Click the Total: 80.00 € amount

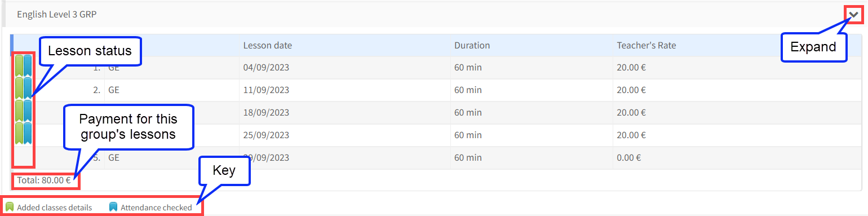[x=44, y=180]
